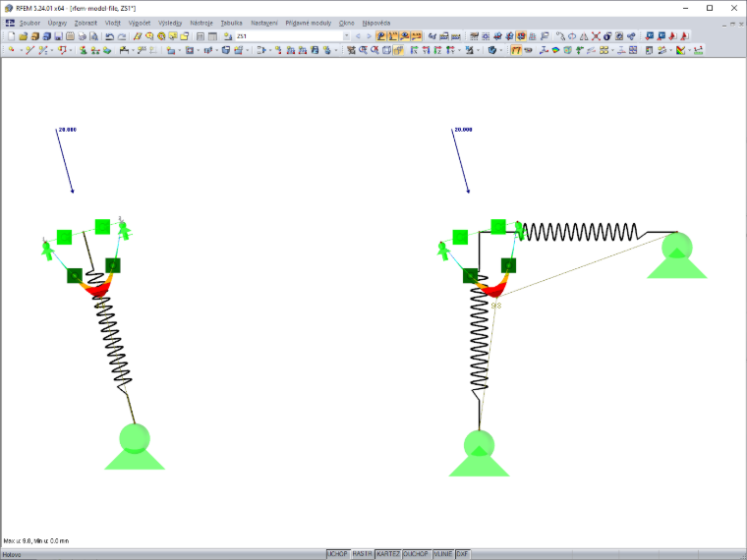Click the rightmost red PDF export icon
This screenshot has height=560, width=747.
(685, 36)
